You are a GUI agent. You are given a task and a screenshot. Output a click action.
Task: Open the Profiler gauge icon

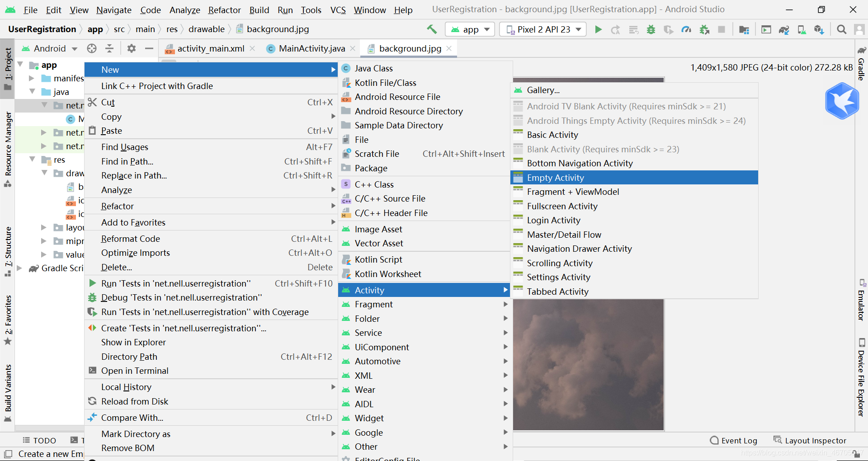coord(686,29)
